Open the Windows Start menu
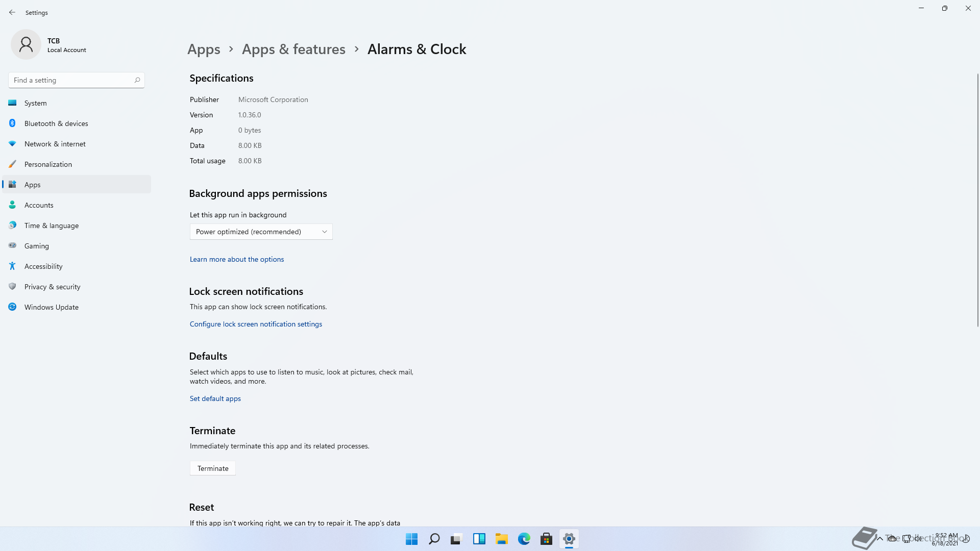 [411, 539]
